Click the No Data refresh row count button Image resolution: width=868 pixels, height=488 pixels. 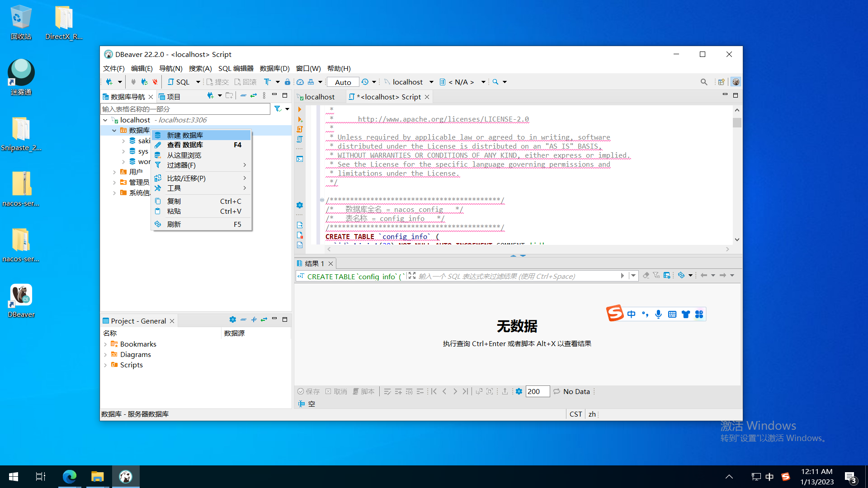[572, 391]
